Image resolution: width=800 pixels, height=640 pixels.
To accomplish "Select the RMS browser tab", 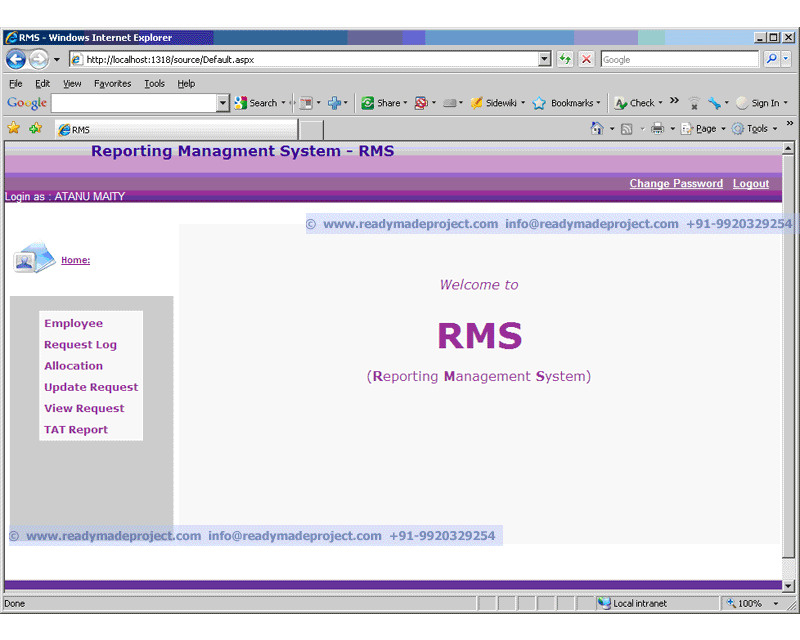I will tap(176, 130).
